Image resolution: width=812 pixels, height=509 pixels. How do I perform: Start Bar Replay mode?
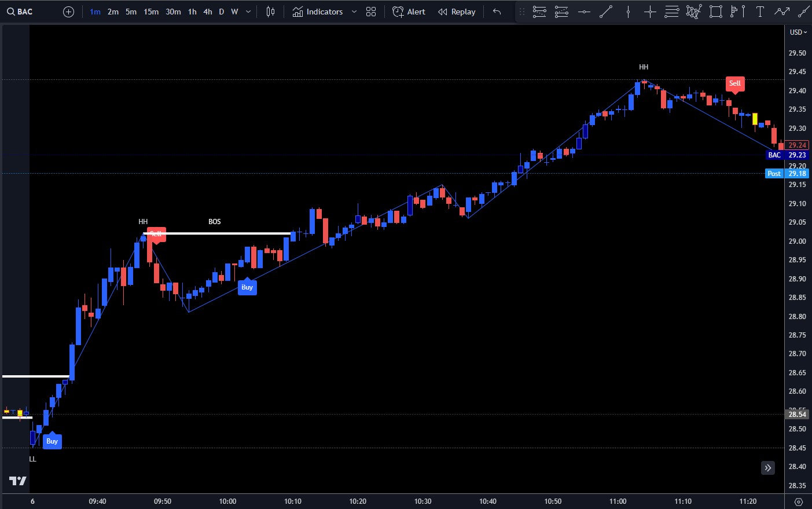pyautogui.click(x=457, y=12)
